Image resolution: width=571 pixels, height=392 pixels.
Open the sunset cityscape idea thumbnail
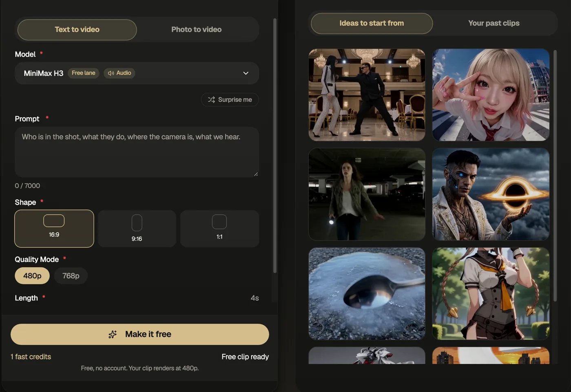pos(491,356)
